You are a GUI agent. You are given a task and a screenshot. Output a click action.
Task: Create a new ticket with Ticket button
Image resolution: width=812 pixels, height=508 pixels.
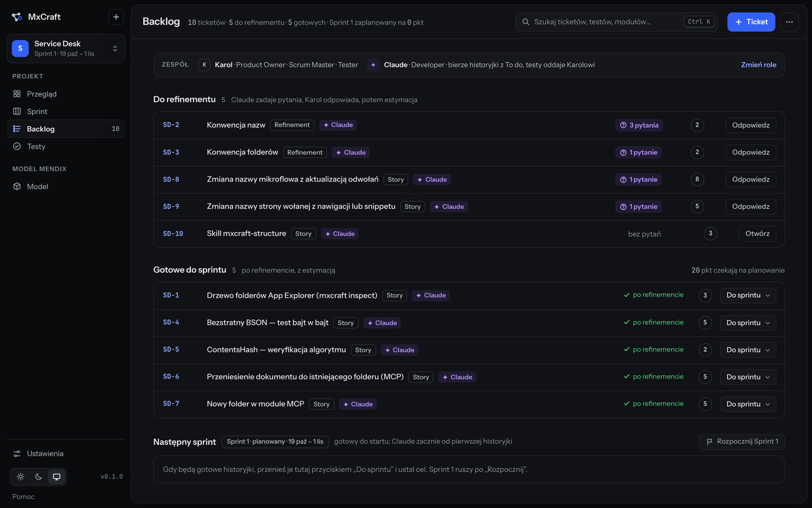coord(751,22)
